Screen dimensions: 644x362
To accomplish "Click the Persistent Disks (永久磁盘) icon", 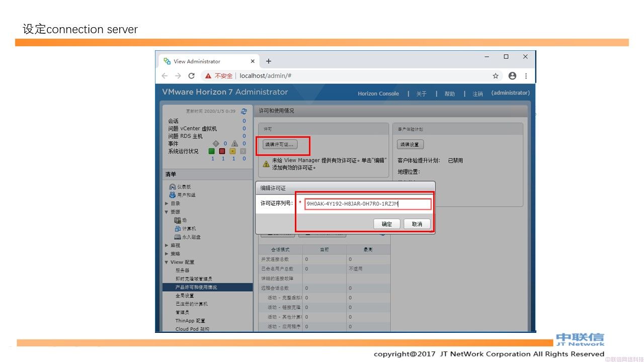I will coord(177,237).
